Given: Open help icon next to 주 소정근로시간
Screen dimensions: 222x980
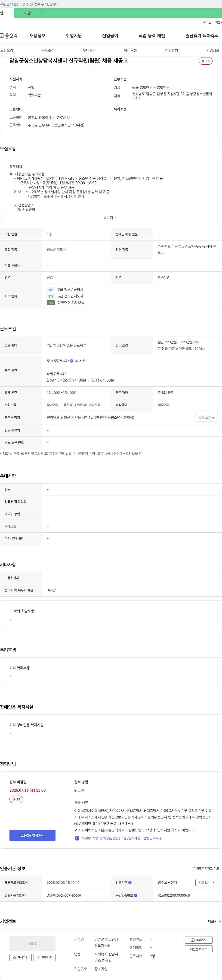Looking at the screenshot, I should (x=72, y=361).
